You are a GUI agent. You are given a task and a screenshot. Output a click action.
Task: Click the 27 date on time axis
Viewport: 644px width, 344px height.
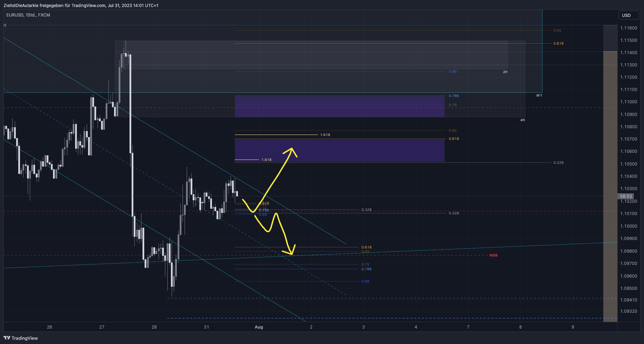102,327
